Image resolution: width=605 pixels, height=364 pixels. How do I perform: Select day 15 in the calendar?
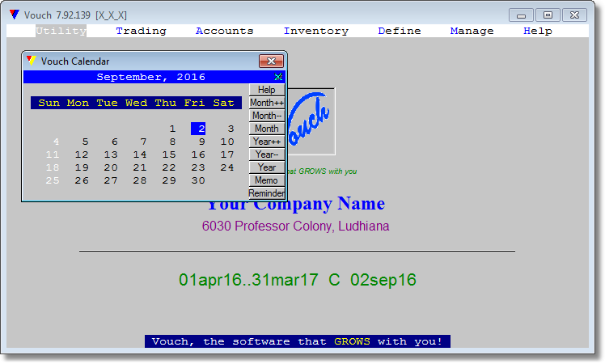169,154
